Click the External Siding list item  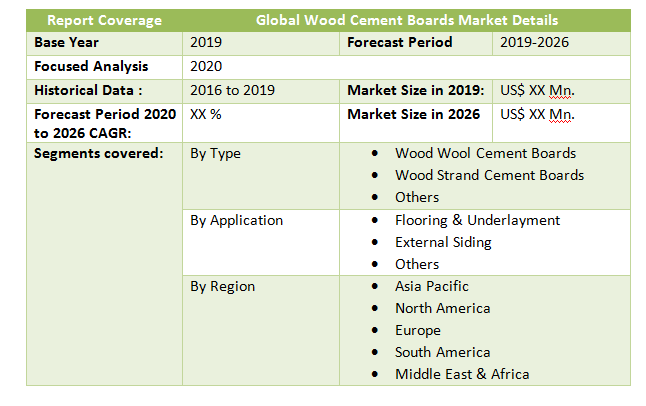tap(443, 242)
